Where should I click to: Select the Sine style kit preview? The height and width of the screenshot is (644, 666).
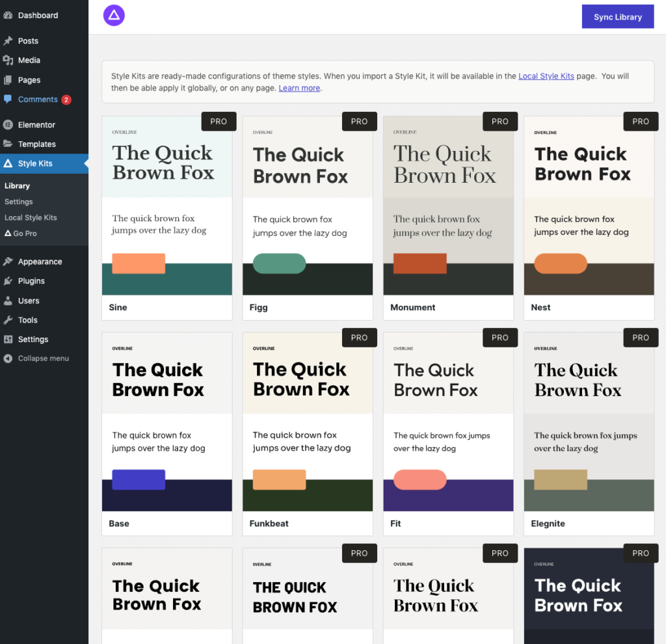pos(167,206)
